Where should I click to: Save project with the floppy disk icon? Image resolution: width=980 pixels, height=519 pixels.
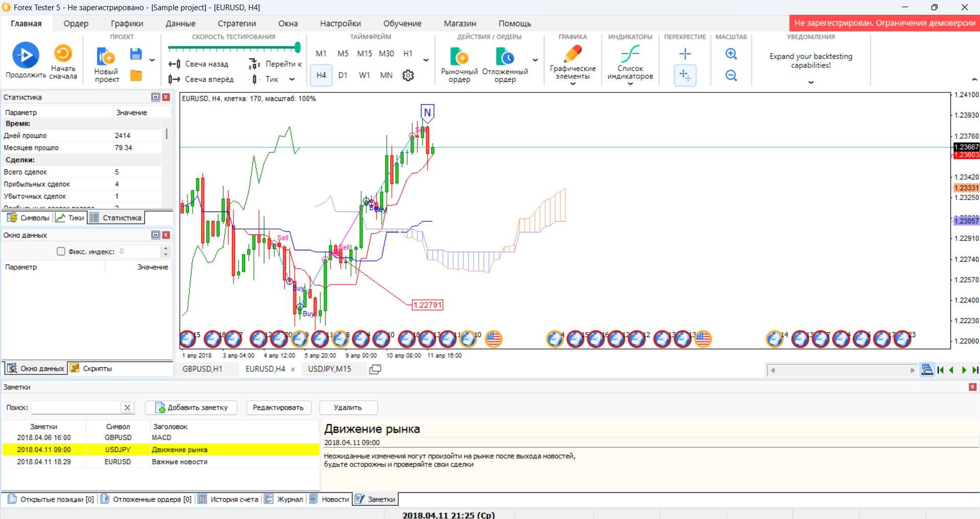click(135, 54)
